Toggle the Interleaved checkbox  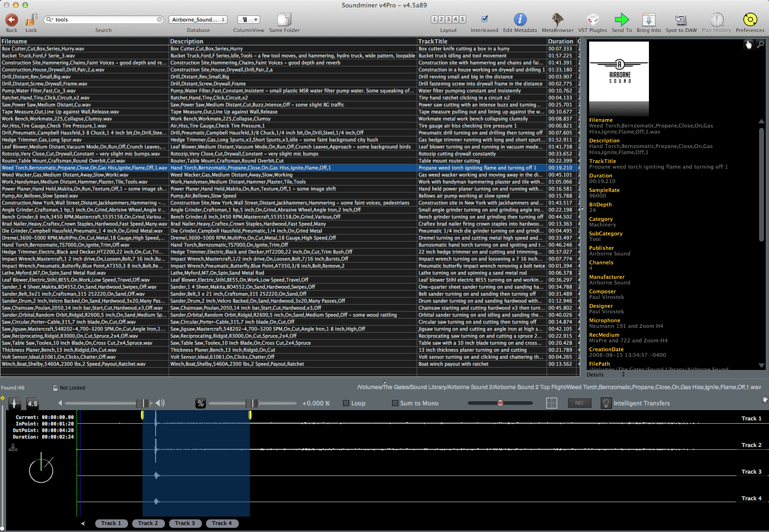click(x=484, y=19)
